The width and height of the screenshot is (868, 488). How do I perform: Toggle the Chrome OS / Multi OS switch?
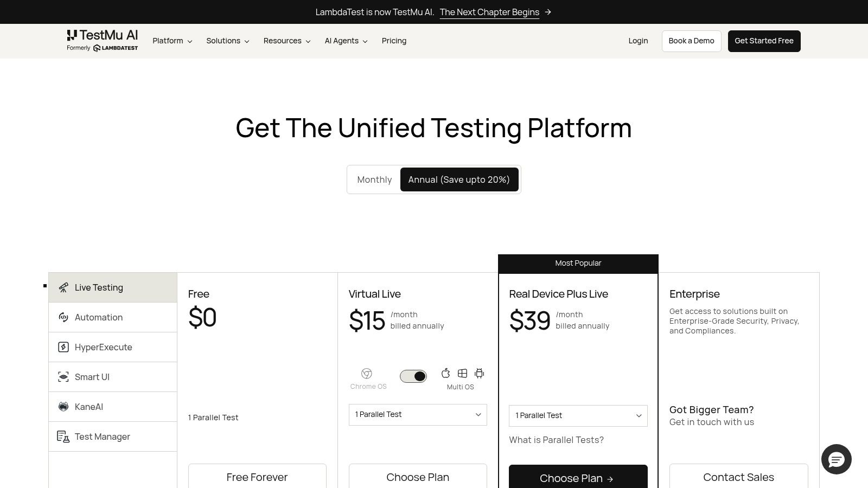click(x=413, y=376)
